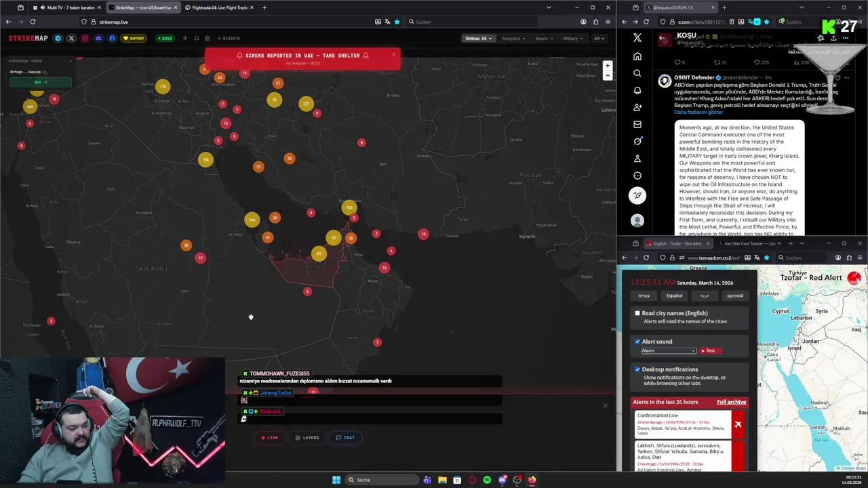
Task: Click the Windows taskbar Suche search box
Action: [382, 480]
